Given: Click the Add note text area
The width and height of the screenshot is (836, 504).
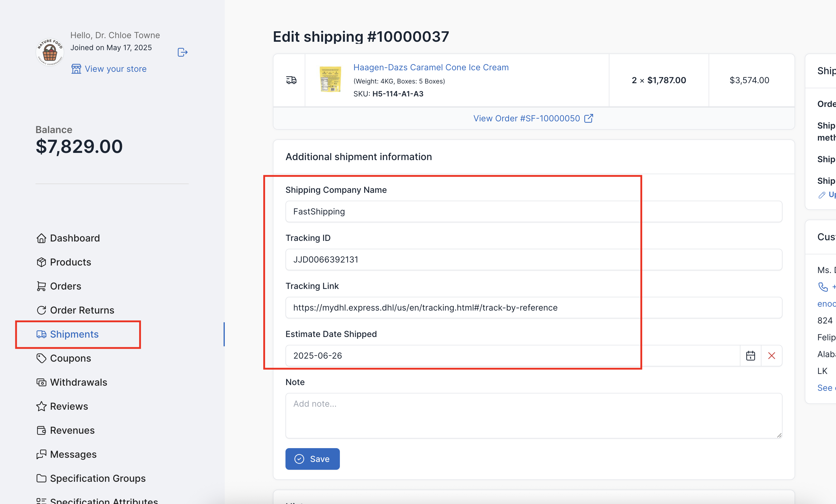Looking at the screenshot, I should [x=534, y=415].
